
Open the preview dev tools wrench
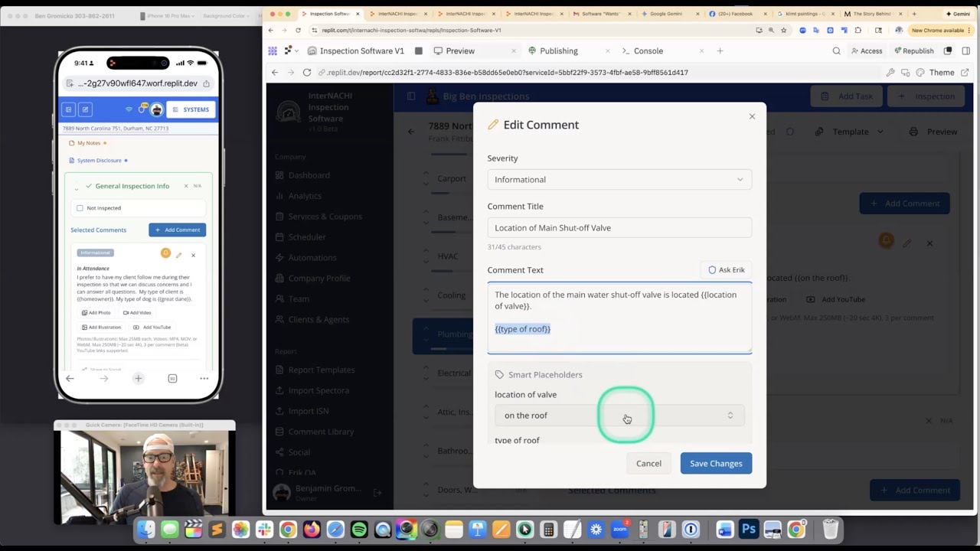point(890,73)
